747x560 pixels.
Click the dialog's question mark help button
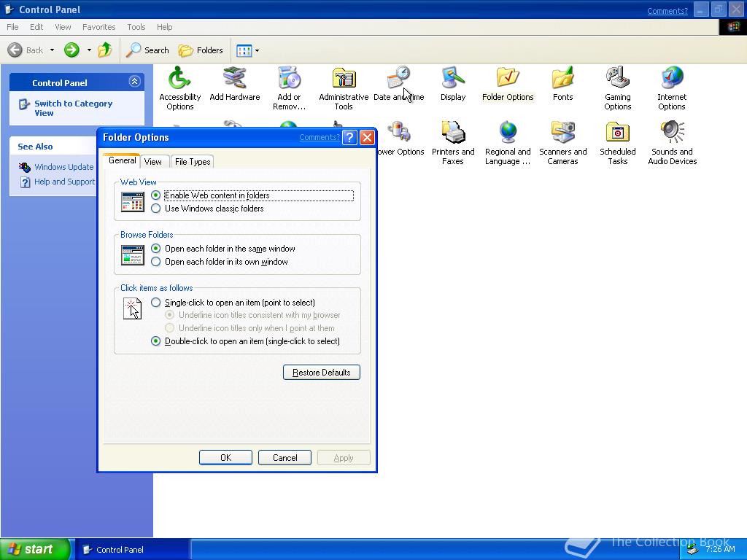(349, 138)
